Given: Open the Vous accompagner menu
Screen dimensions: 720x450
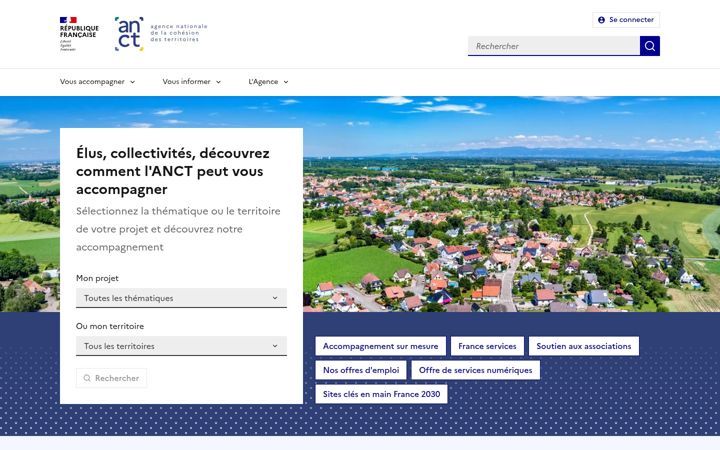Looking at the screenshot, I should (x=97, y=82).
